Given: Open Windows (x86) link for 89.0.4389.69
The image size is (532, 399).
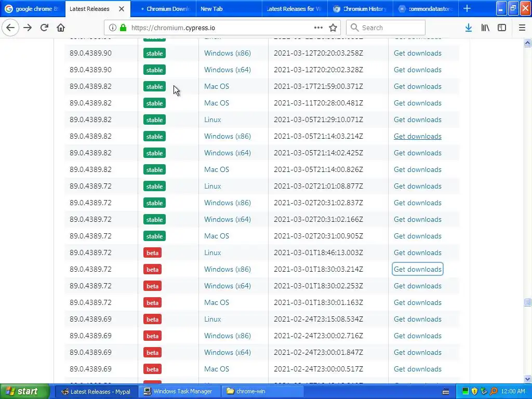Looking at the screenshot, I should pos(228,336).
